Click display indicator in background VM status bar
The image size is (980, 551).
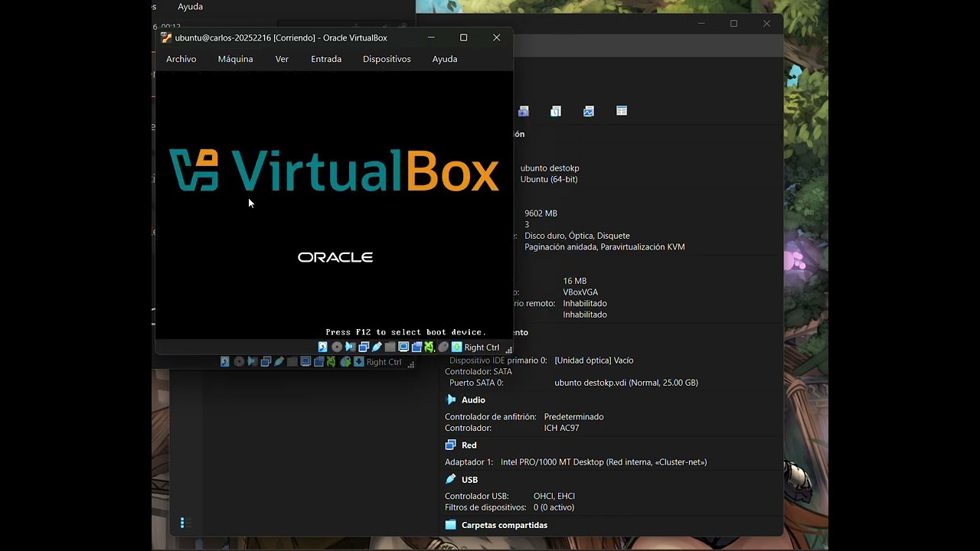305,362
